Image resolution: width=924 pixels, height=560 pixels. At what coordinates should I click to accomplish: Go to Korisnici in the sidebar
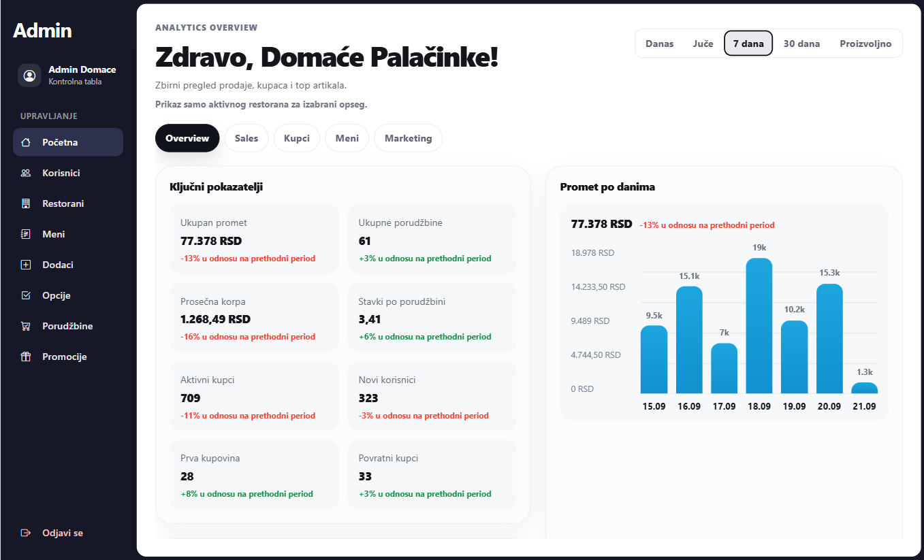[x=68, y=173]
